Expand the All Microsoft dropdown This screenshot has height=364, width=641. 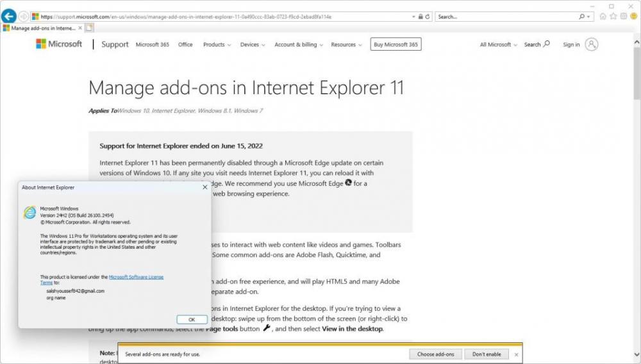(x=499, y=45)
